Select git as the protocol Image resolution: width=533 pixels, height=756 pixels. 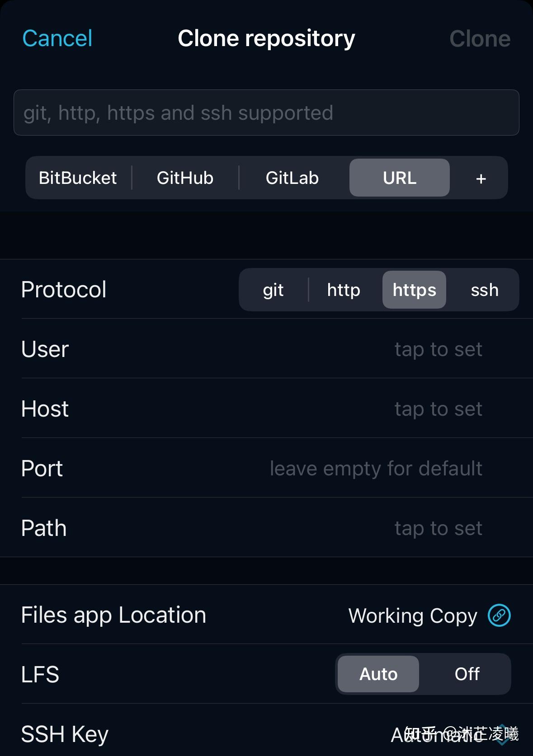pos(273,290)
